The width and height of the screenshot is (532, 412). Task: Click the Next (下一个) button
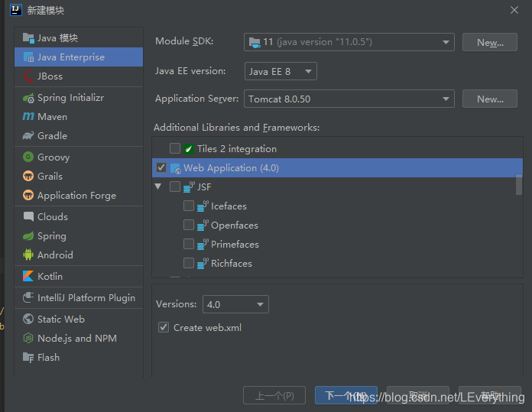[346, 395]
